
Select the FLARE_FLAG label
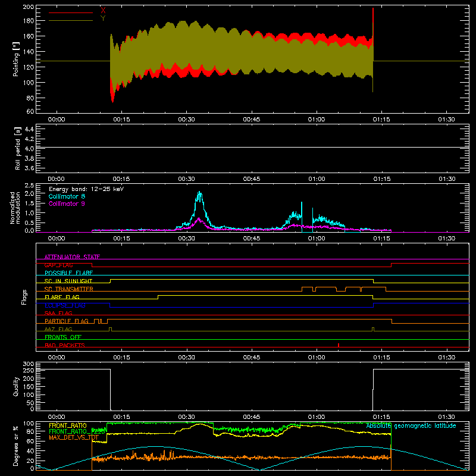coord(62,297)
